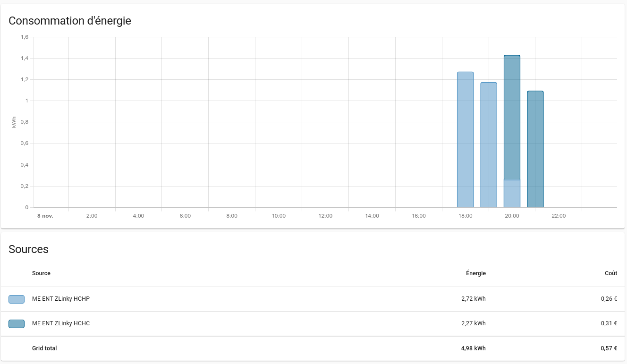Screen dimensions: 627x364
Task: Click the 8 nov. axis label
Action: tap(45, 216)
